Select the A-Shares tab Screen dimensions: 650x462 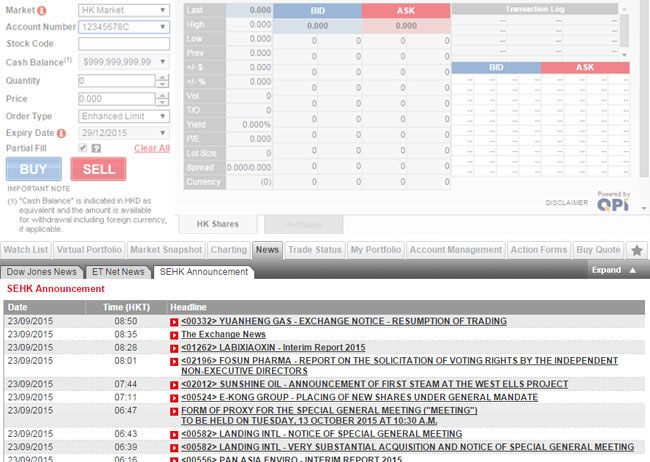click(x=304, y=224)
